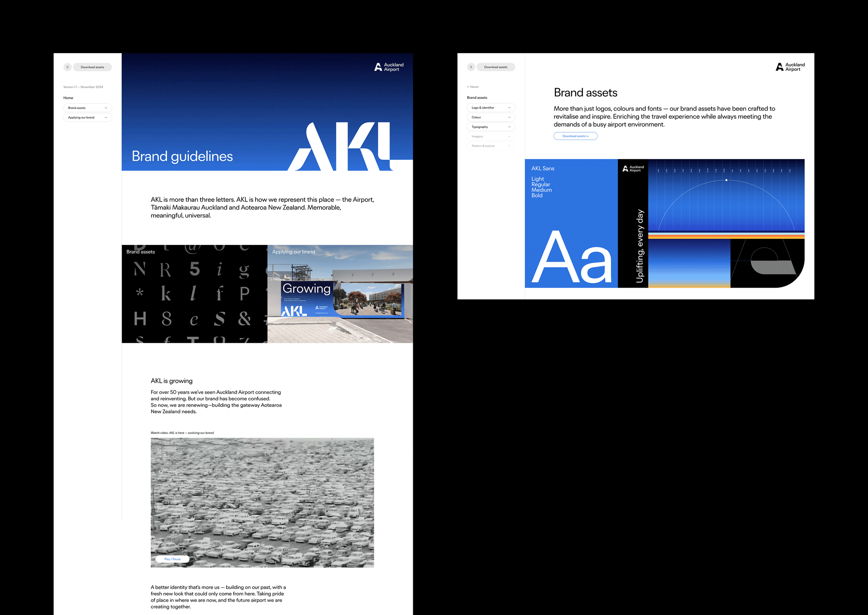This screenshot has height=615, width=868.
Task: Open the Colour section
Action: coord(491,117)
